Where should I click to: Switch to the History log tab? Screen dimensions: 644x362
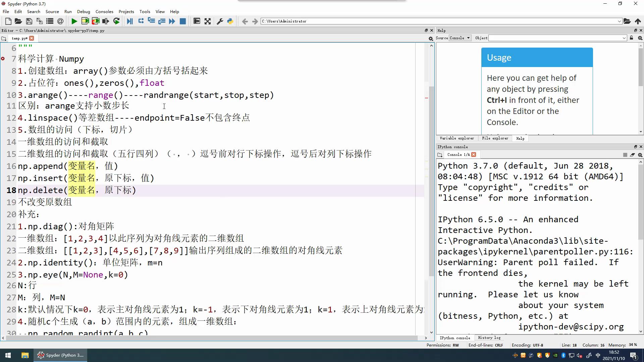[489, 338]
